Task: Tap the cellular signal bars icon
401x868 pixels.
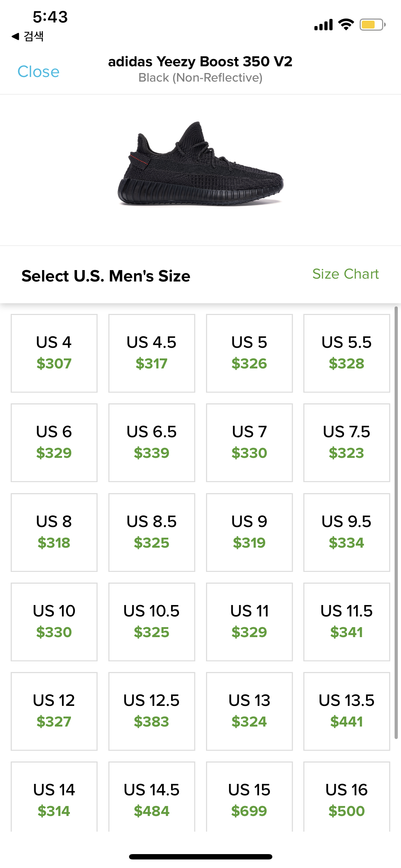Action: (323, 25)
